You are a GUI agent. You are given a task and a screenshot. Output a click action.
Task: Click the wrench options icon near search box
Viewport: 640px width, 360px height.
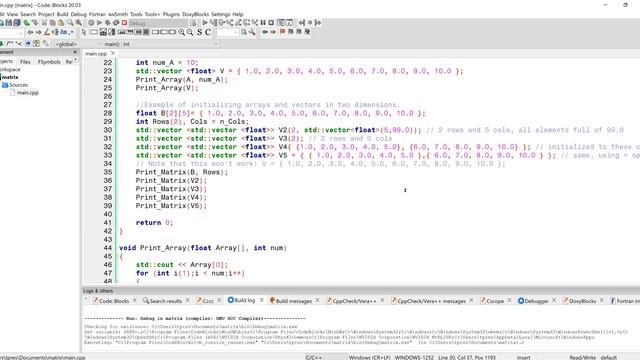tap(252, 32)
